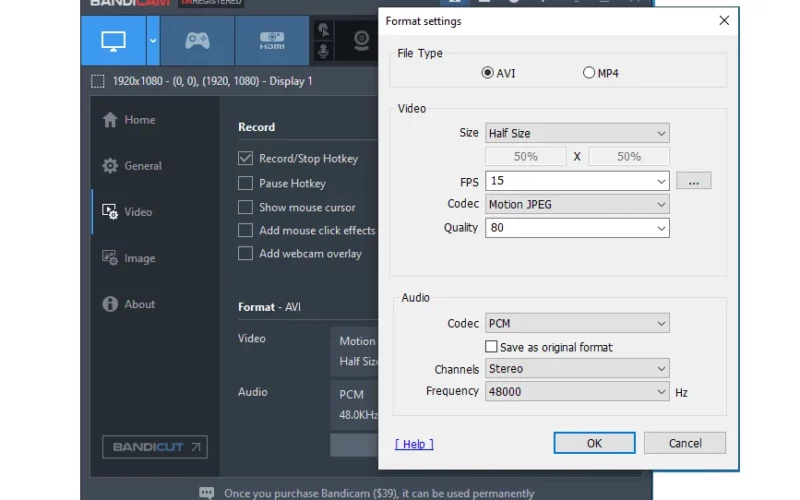Viewport: 800px width, 500px height.
Task: Open the video Size dropdown showing Half Size
Action: coord(577,133)
